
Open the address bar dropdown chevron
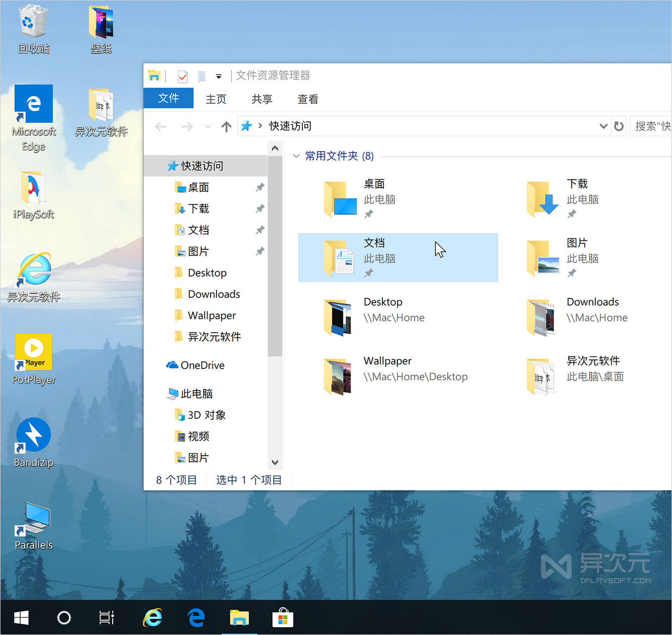603,126
